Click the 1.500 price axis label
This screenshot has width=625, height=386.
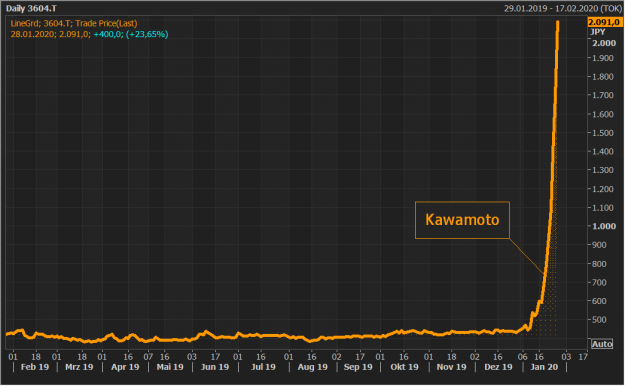[x=603, y=133]
